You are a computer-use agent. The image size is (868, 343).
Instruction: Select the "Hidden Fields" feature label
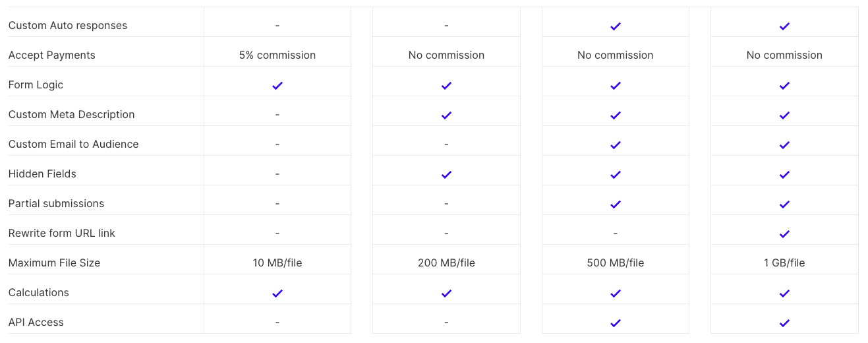point(42,173)
